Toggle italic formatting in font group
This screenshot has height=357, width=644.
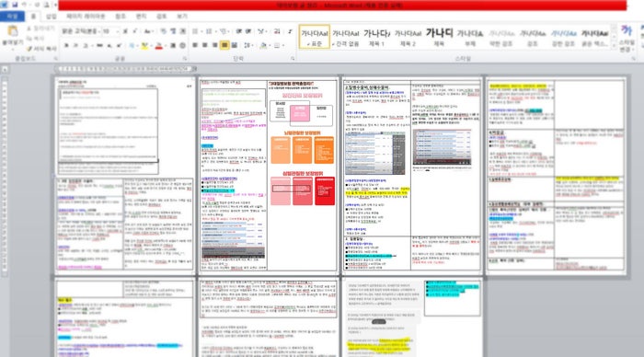pos(76,46)
